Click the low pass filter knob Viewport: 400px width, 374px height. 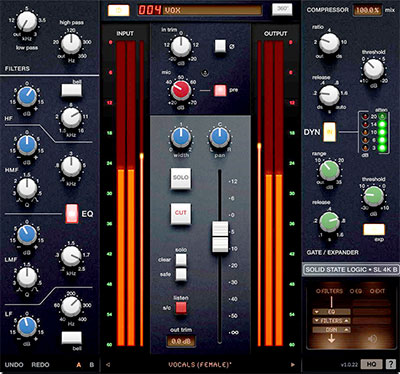coord(27,22)
